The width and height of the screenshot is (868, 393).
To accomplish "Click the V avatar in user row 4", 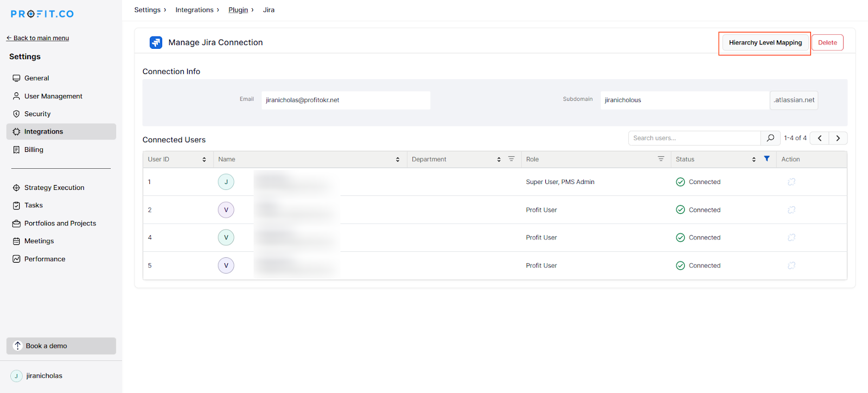I will [x=226, y=237].
